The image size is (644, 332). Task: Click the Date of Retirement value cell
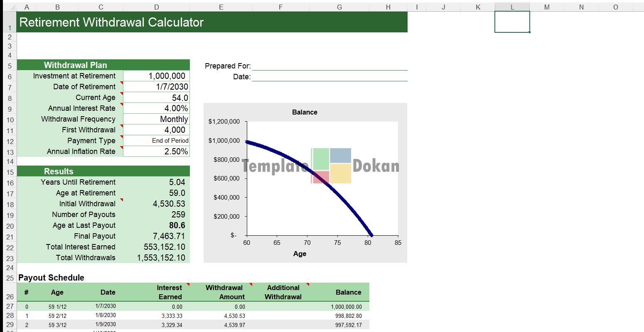(x=156, y=87)
